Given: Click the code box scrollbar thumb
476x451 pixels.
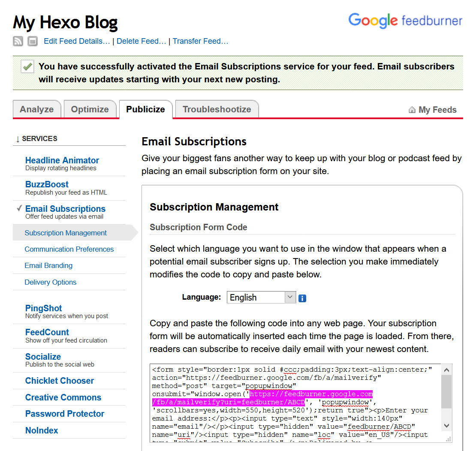Looking at the screenshot, I should 446,391.
